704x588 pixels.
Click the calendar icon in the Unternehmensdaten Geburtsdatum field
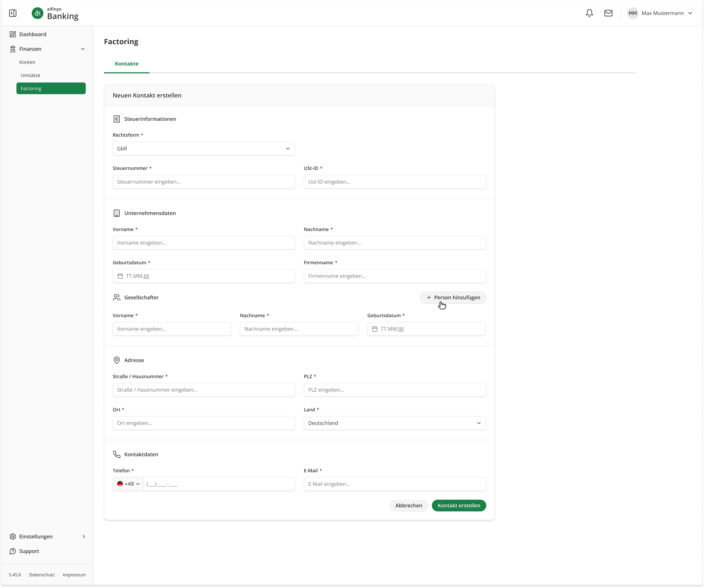click(120, 276)
